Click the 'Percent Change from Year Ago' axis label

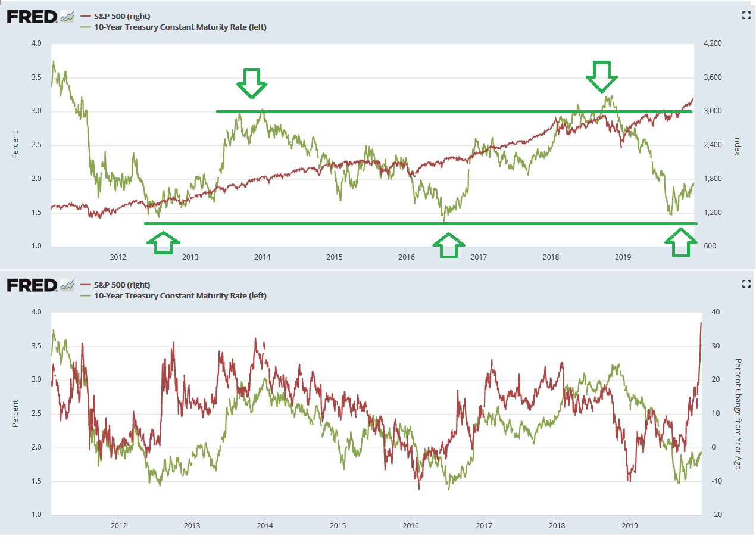(x=738, y=413)
